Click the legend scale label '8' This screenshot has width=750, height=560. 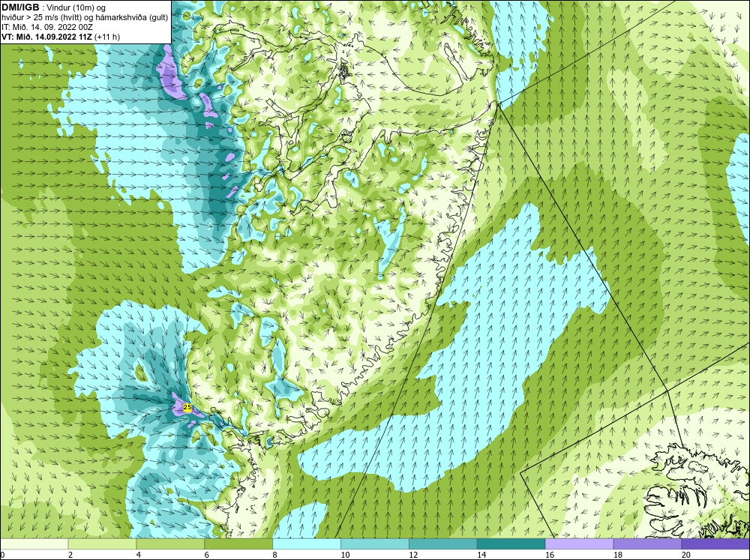tap(275, 555)
